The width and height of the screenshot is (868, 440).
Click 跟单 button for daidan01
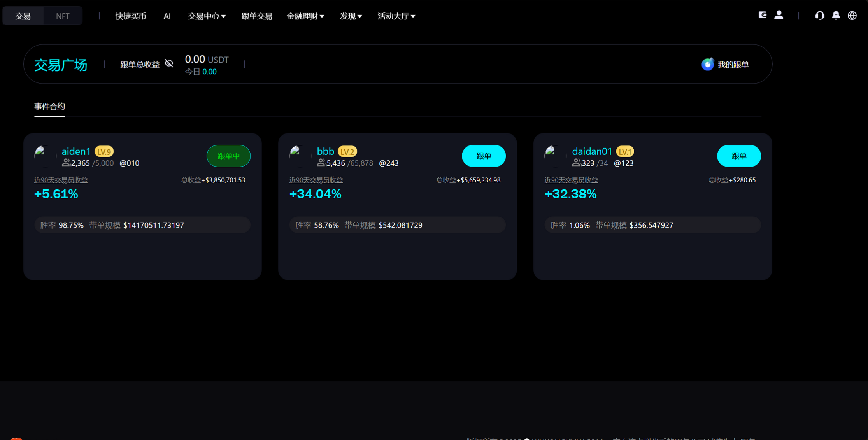coord(738,156)
